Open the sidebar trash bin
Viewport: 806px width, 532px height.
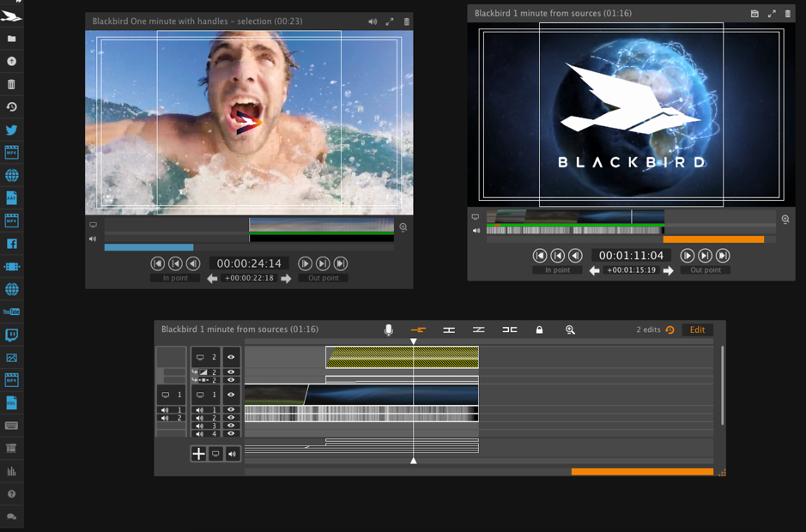coord(11,84)
